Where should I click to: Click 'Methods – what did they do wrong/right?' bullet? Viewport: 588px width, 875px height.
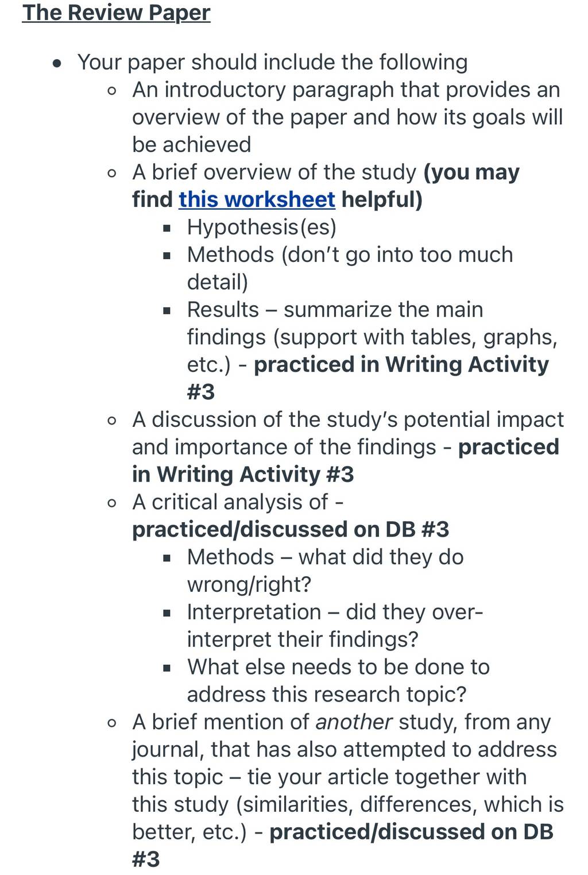[325, 571]
